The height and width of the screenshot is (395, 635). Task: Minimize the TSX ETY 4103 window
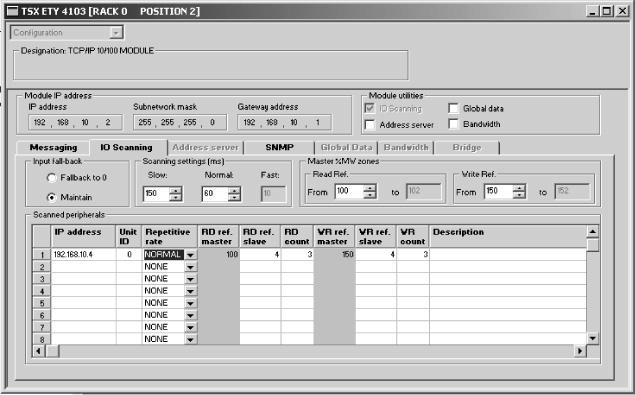pos(592,11)
